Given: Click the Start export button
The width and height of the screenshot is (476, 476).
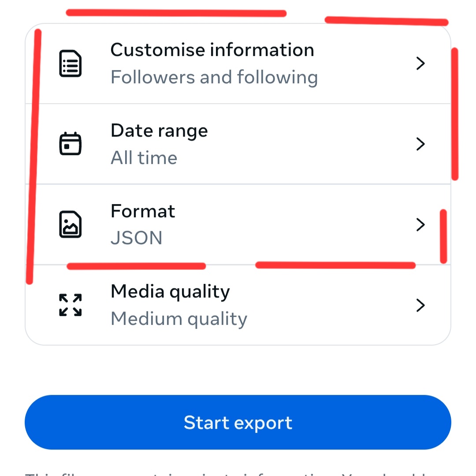Looking at the screenshot, I should (238, 422).
